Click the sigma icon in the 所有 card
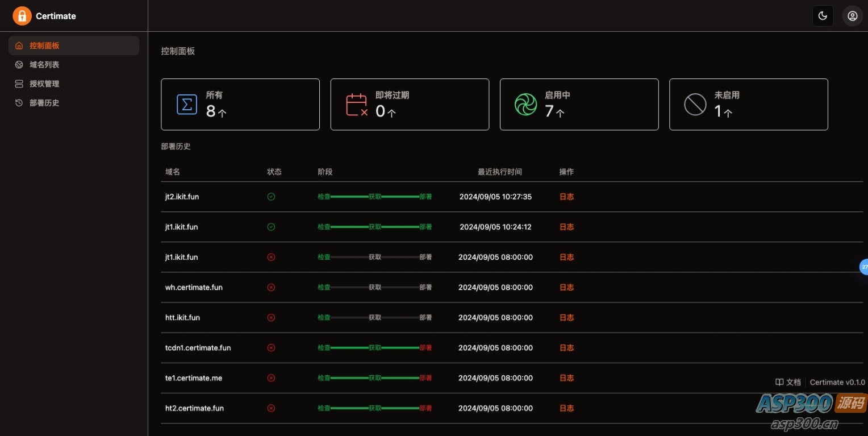Viewport: 868px width, 436px height. click(187, 105)
